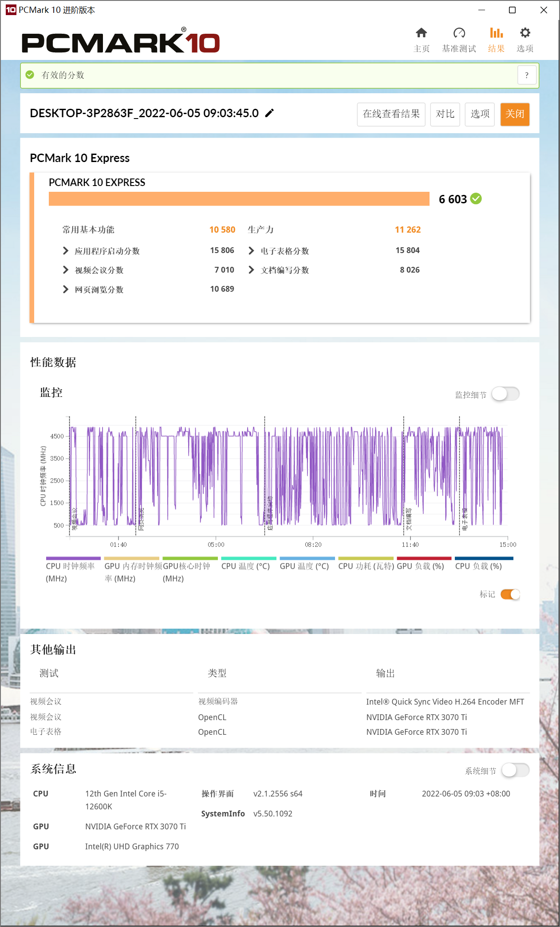
Task: Click the 有效的分数 status text
Action: tap(63, 75)
